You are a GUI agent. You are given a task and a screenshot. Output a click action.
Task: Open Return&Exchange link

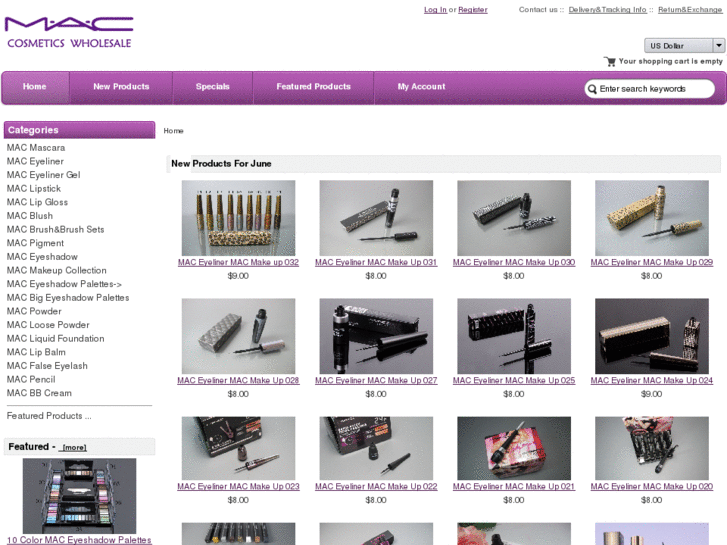[x=690, y=10]
